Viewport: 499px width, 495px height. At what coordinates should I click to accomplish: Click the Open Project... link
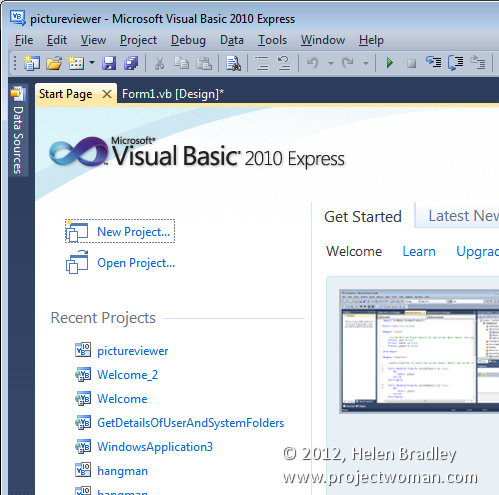[x=136, y=263]
